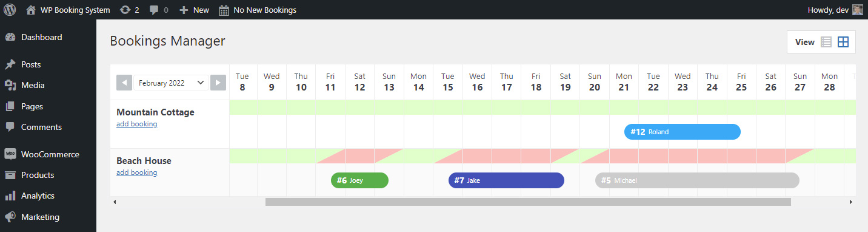Open booking #12 Roland
This screenshot has height=232, width=868.
683,132
